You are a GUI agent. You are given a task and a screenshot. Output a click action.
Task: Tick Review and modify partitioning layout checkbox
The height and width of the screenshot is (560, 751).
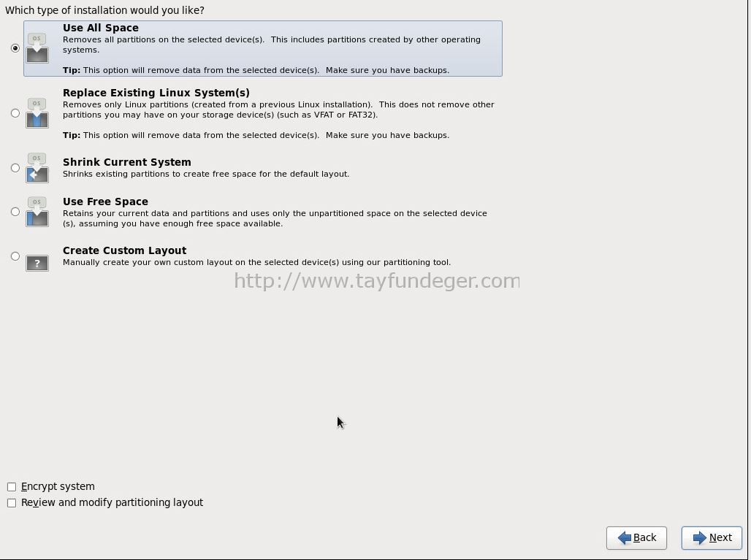[x=12, y=503]
